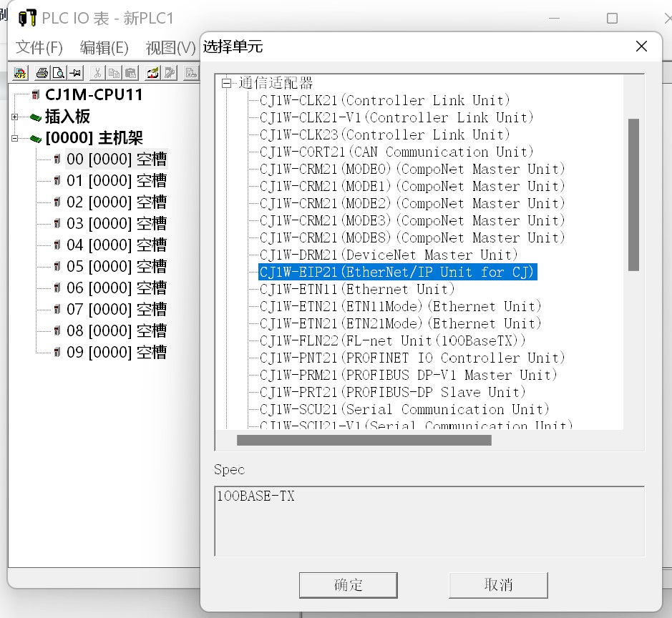
Task: Maximize the PLC IO 表 window
Action: click(x=612, y=19)
